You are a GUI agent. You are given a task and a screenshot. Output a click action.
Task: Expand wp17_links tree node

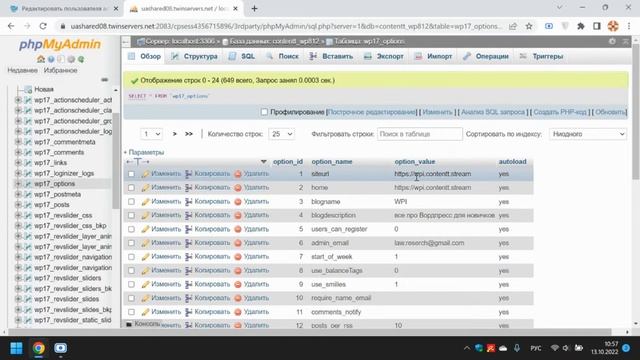pos(18,163)
